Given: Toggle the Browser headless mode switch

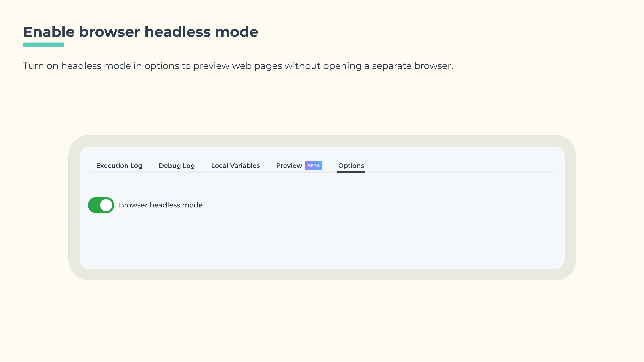Looking at the screenshot, I should [101, 205].
